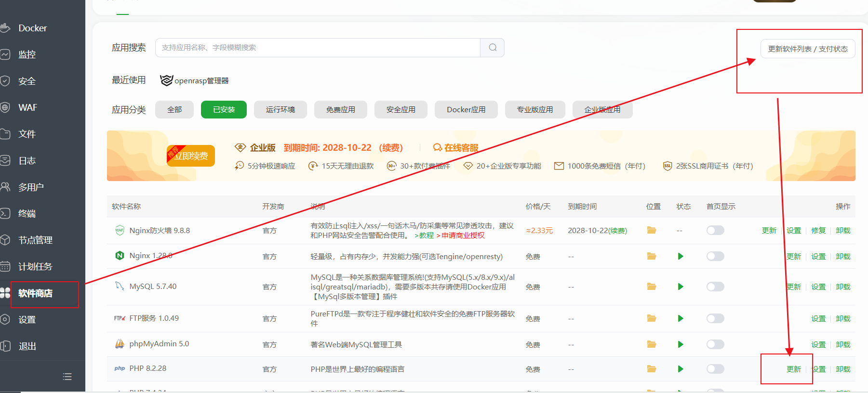Screen dimensions: 868x393
Task: Click 卸载 for phpMyAdmin 5.0
Action: [x=843, y=344]
